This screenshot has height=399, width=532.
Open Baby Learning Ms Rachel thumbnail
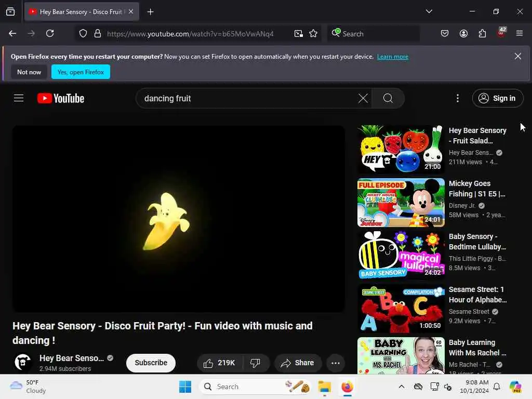401,355
